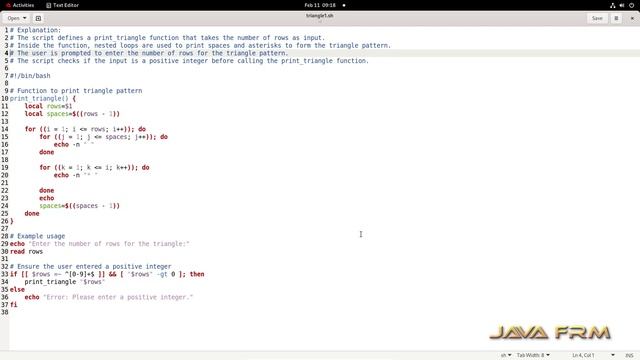
Task: Click the 'read rows' line
Action: [27, 252]
